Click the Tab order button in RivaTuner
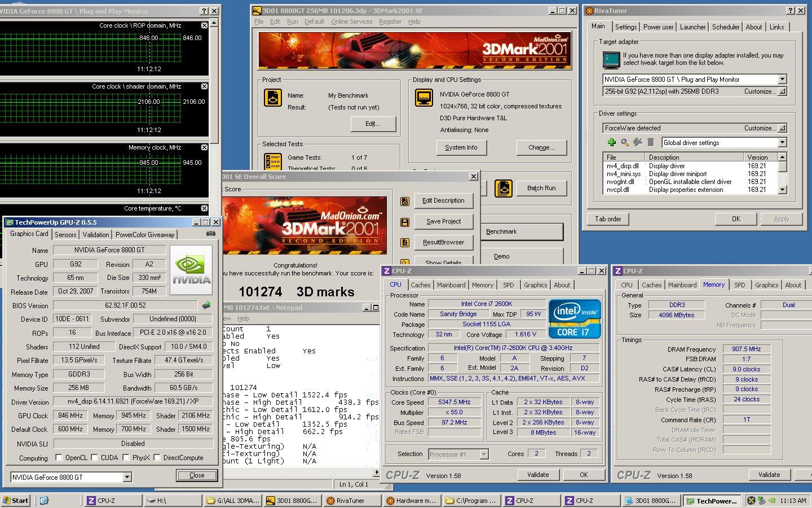Image resolution: width=812 pixels, height=508 pixels. pyautogui.click(x=608, y=219)
